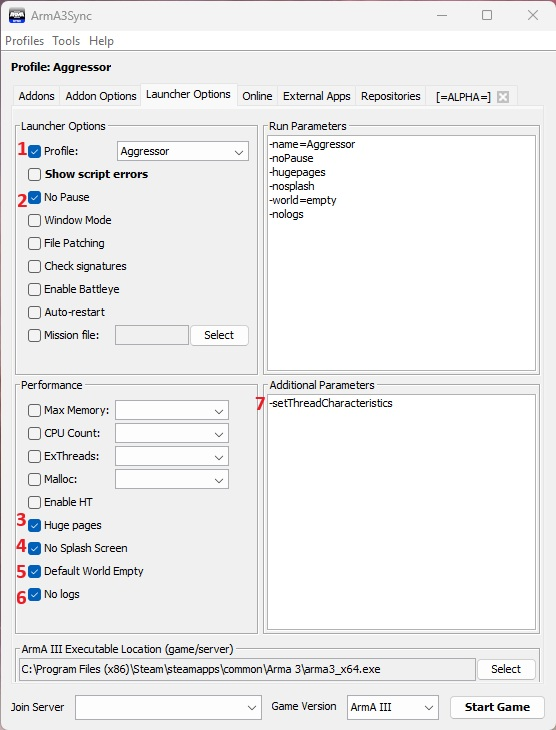Image resolution: width=556 pixels, height=730 pixels.
Task: Open the Join Server dropdown
Action: [168, 707]
